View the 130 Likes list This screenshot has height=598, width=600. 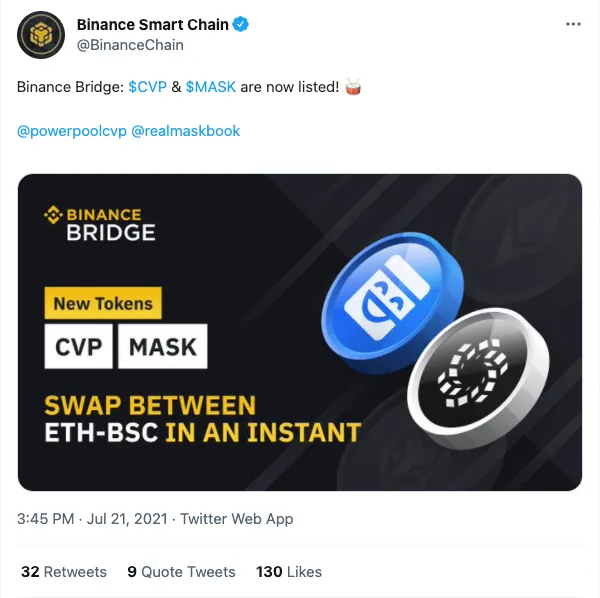point(289,572)
